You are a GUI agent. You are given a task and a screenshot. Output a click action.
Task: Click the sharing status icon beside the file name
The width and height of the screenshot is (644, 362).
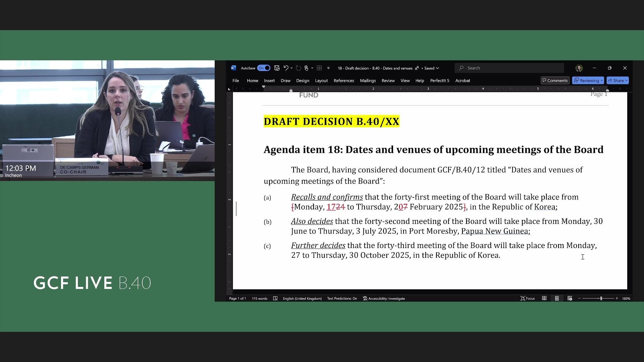click(x=417, y=68)
